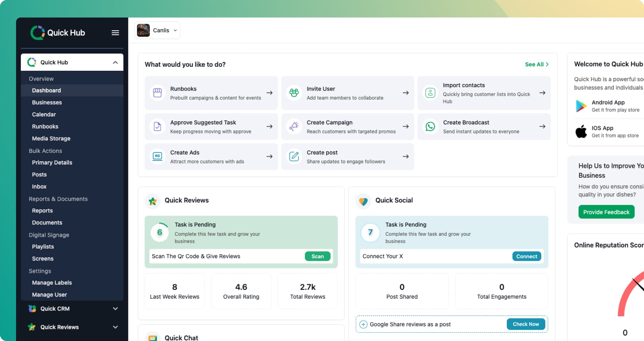Open the Canlis business dropdown
The image size is (644, 341).
coord(157,31)
